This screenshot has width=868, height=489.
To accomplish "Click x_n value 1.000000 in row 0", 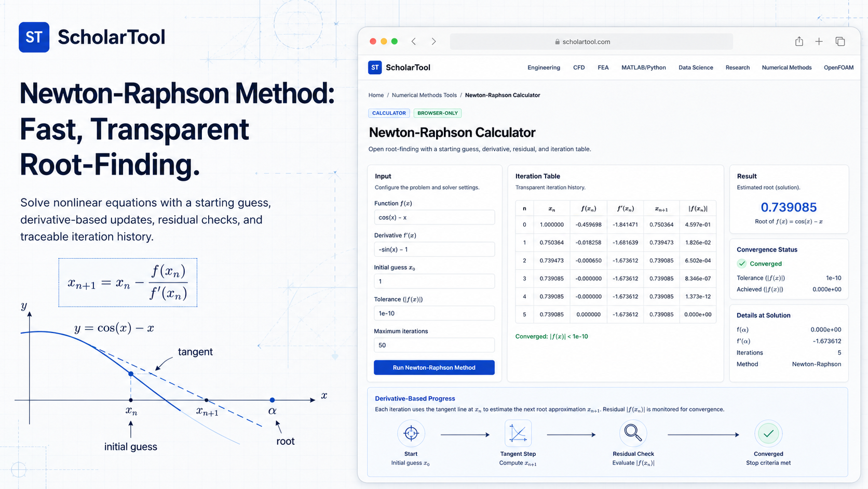I will pos(551,224).
